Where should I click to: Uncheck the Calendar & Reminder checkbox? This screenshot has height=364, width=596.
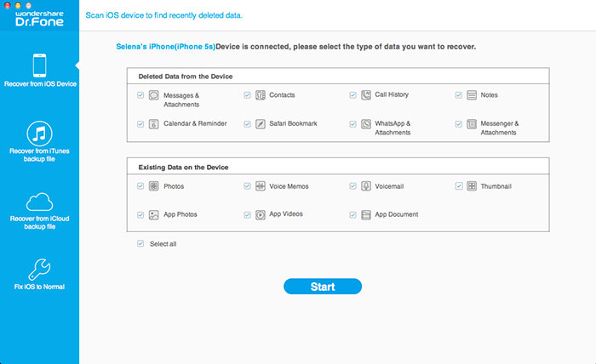140,123
